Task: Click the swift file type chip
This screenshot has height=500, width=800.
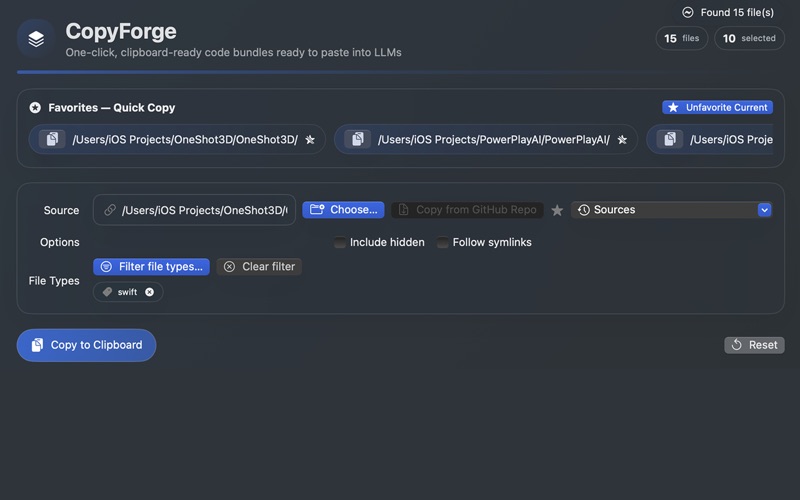Action: (x=128, y=292)
